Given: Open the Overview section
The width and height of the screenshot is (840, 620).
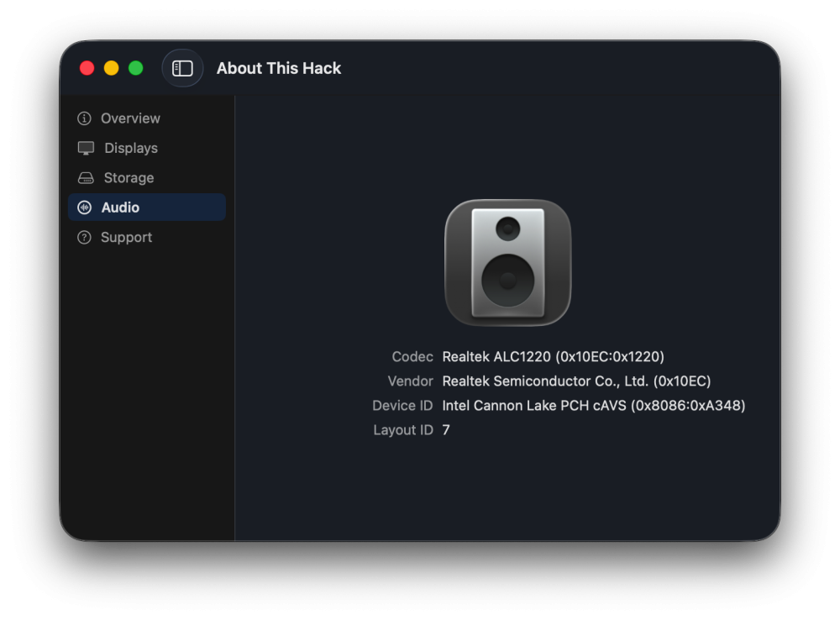Looking at the screenshot, I should [x=147, y=118].
